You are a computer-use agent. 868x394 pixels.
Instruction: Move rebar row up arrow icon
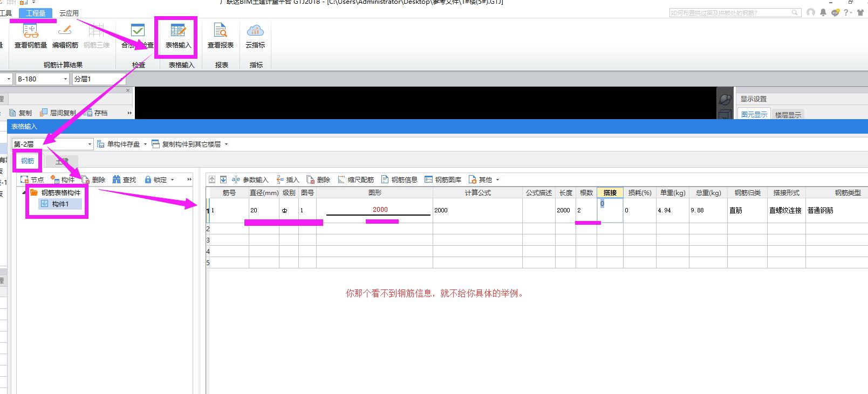click(x=212, y=179)
